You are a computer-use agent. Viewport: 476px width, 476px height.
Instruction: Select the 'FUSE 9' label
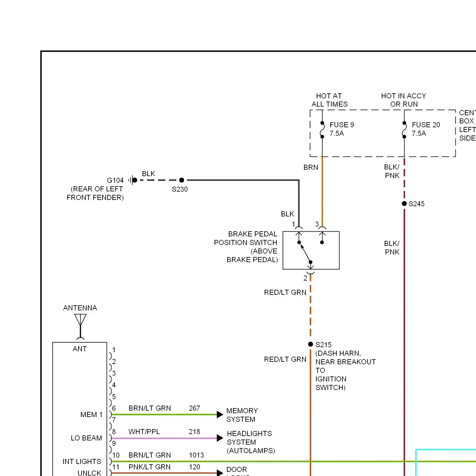coord(342,125)
